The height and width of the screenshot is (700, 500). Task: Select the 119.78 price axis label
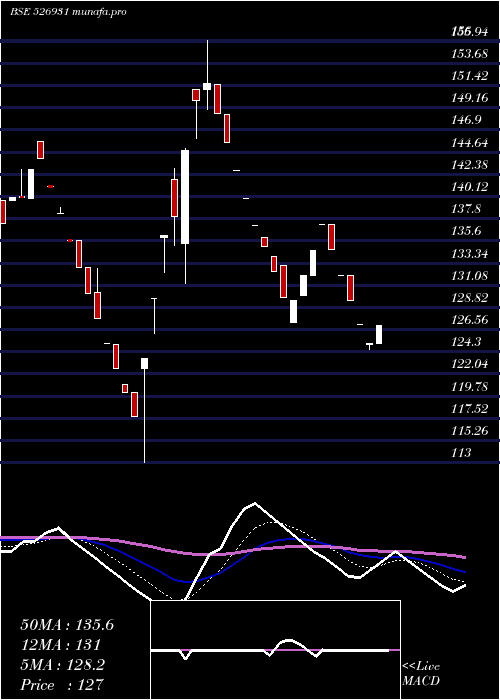click(469, 387)
